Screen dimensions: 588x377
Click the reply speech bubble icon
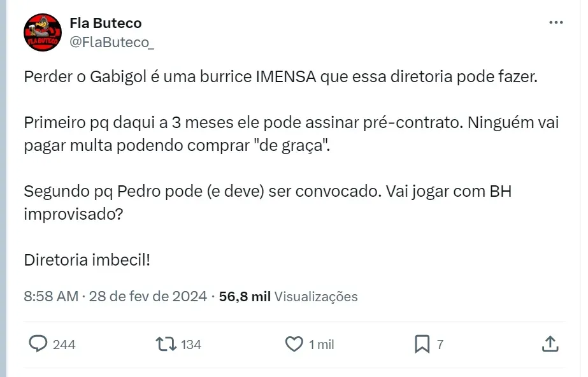point(39,345)
